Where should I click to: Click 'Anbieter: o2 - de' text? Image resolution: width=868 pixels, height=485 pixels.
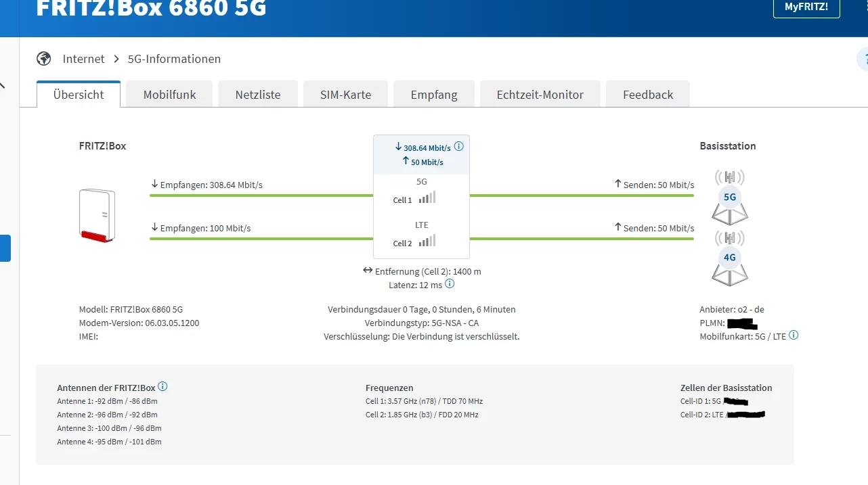pyautogui.click(x=732, y=309)
